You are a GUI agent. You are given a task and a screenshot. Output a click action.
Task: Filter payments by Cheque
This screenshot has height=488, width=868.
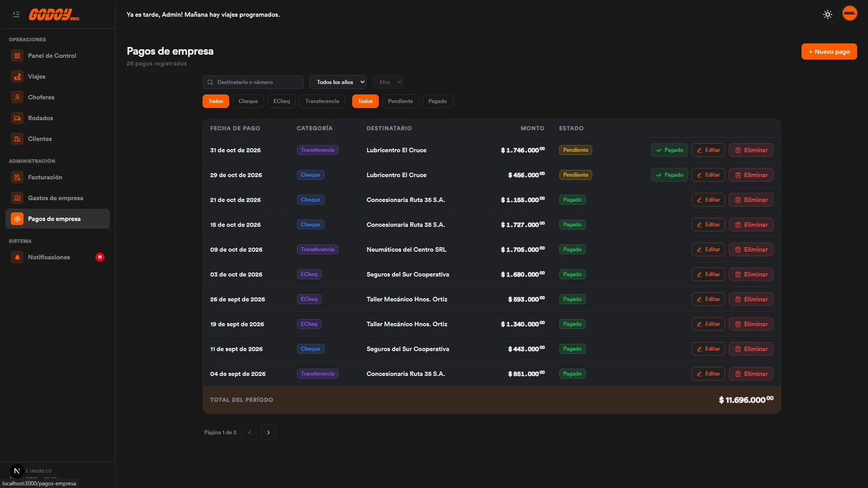coord(248,101)
